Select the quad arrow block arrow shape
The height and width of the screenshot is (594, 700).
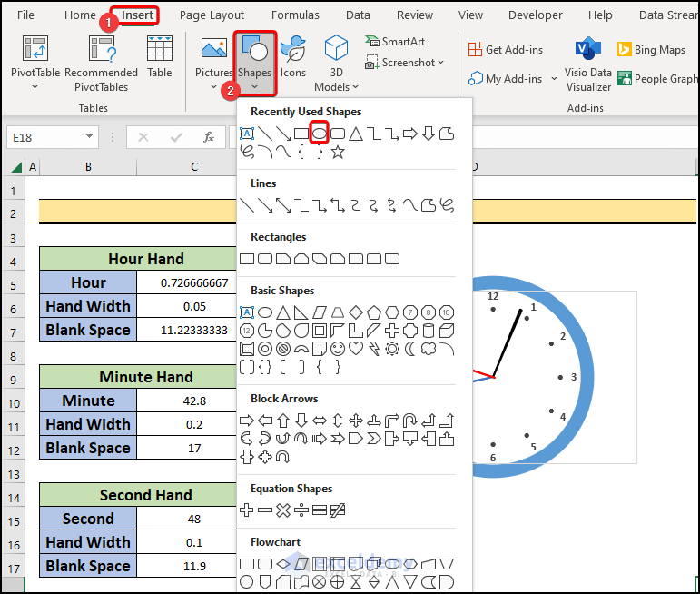(x=356, y=421)
